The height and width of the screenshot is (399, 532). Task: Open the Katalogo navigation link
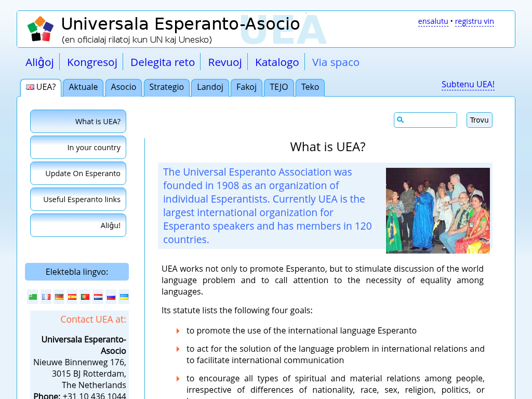tap(277, 62)
